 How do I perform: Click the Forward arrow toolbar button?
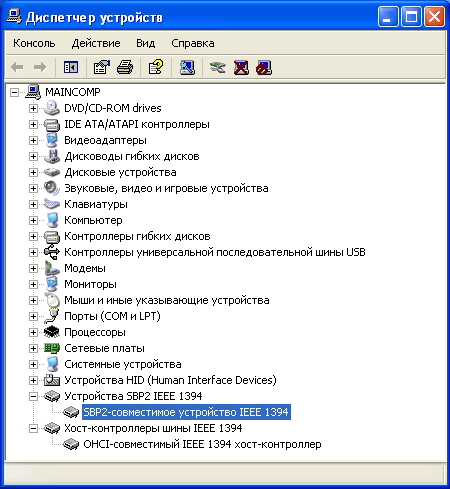point(40,68)
